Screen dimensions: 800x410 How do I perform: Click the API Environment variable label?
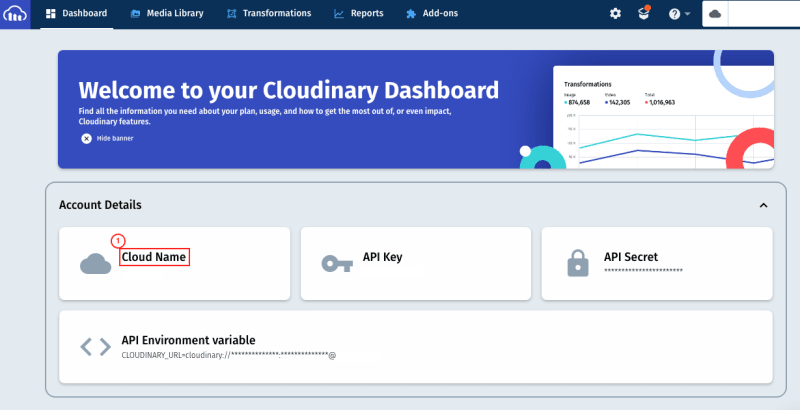pyautogui.click(x=188, y=340)
